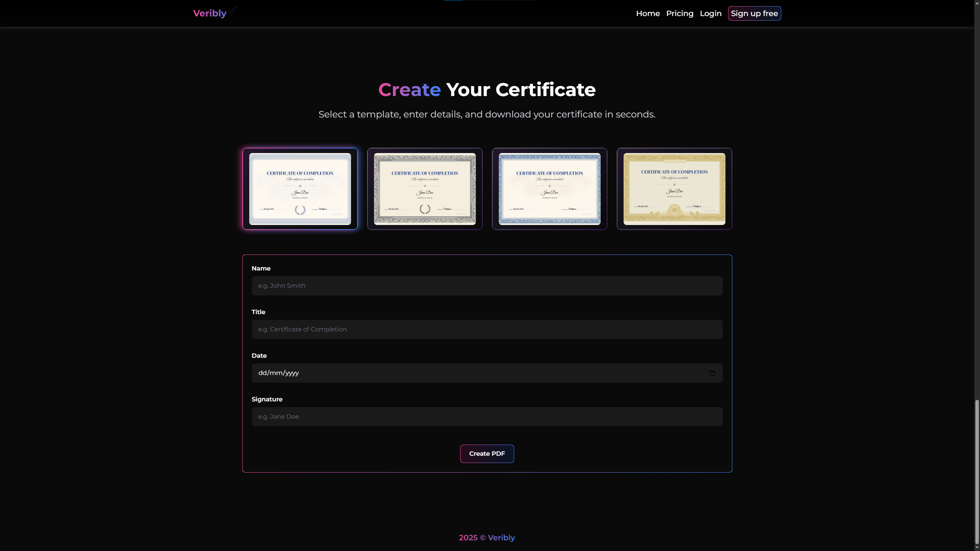Click the Create PDF button
Viewport: 980px width, 551px height.
487,453
